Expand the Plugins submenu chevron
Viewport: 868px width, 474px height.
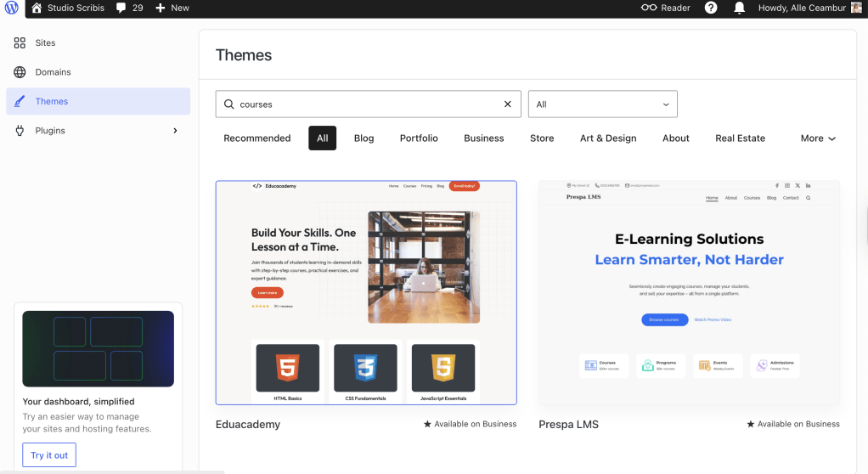[x=175, y=131]
